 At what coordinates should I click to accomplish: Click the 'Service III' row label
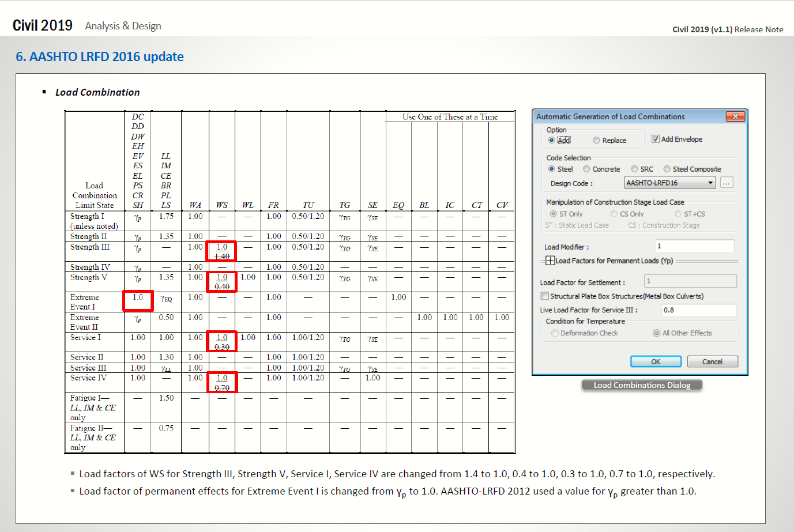pyautogui.click(x=88, y=368)
